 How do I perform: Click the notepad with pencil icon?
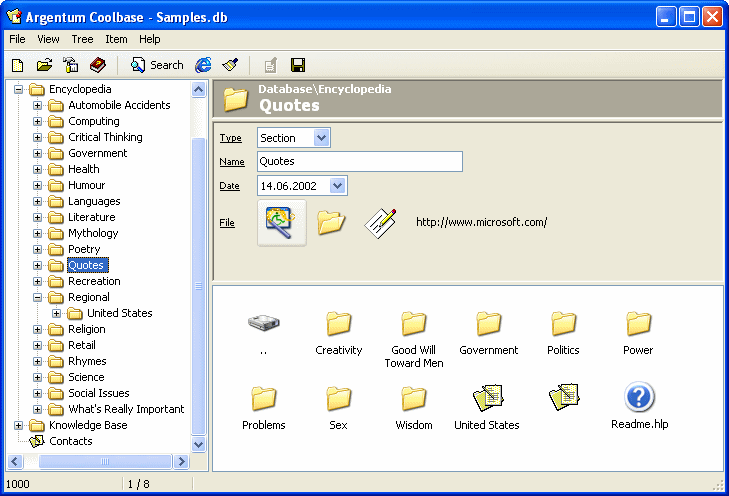(380, 222)
